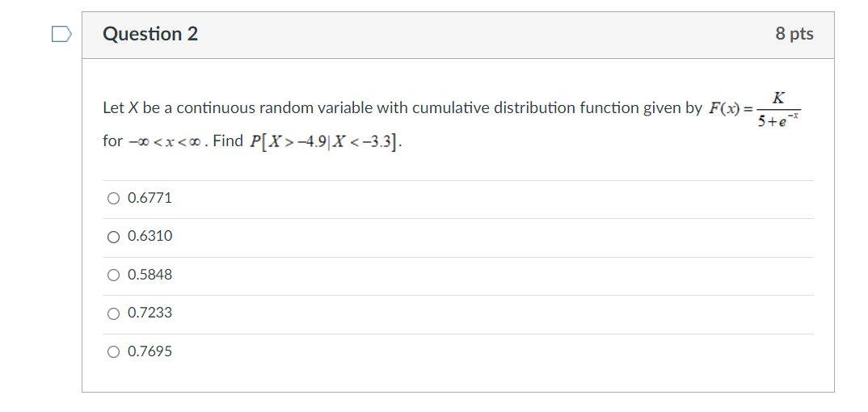Click the F(x) formula image
868x412 pixels.
(755, 109)
